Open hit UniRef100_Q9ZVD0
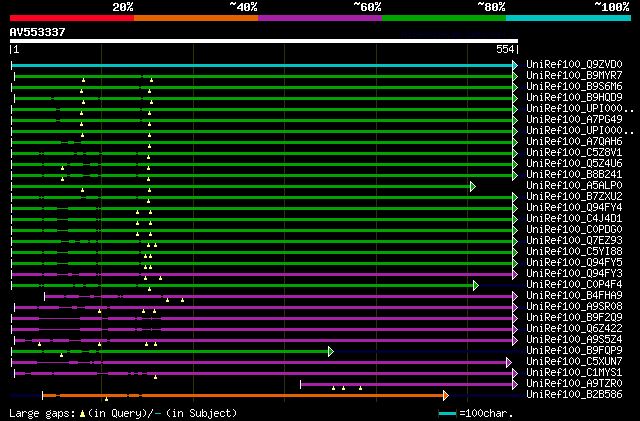Viewport: 640px width, 421px height. coord(574,65)
